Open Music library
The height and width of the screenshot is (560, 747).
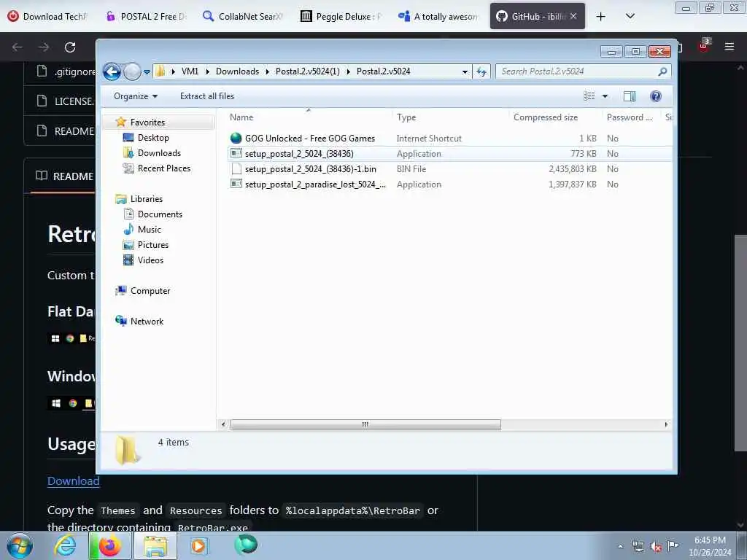coord(149,230)
